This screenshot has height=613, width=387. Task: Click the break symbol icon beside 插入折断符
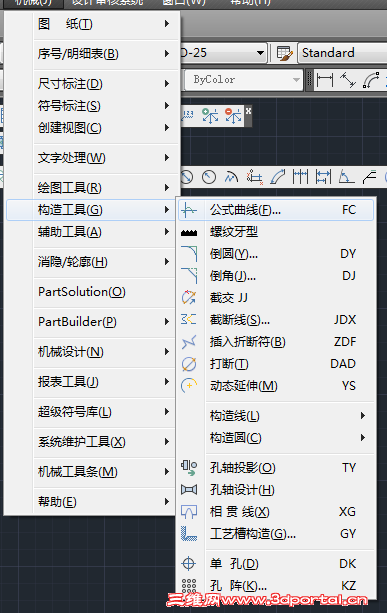[189, 342]
